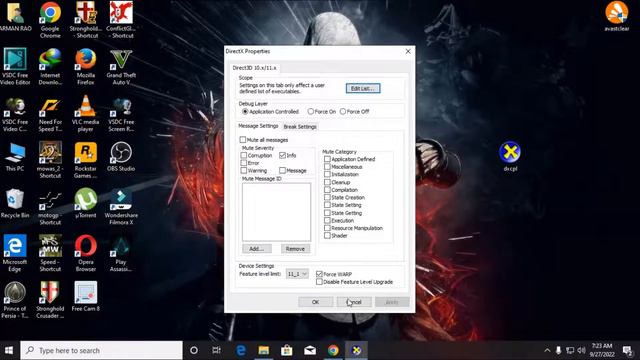This screenshot has width=640, height=360.
Task: Select the Rockstar Games launcher icon
Action: point(86,160)
